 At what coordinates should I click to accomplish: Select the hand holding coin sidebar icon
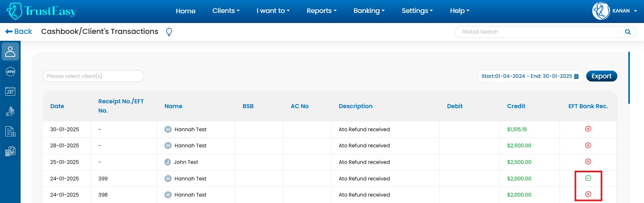(x=10, y=111)
